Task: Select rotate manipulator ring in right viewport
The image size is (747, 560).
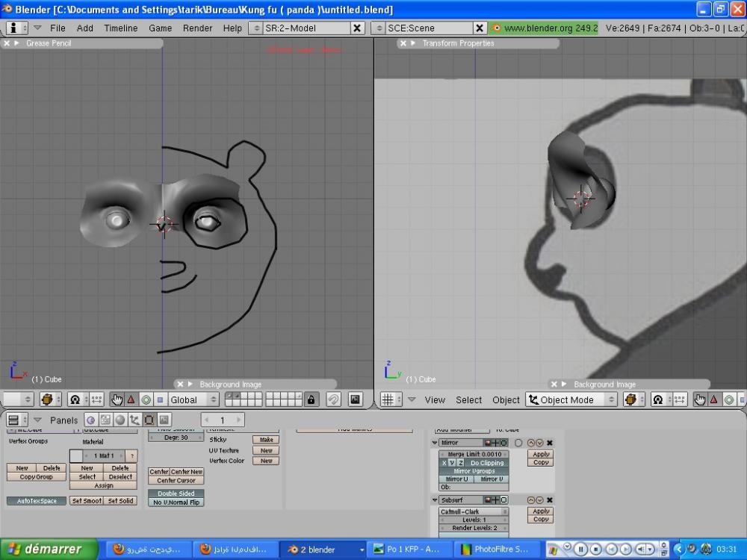Action: tap(729, 399)
